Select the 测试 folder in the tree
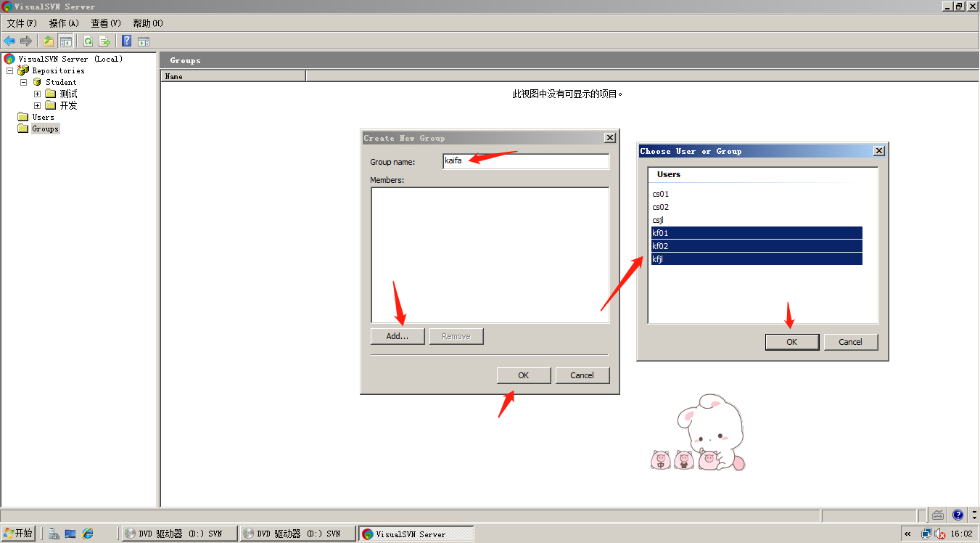 (68, 94)
